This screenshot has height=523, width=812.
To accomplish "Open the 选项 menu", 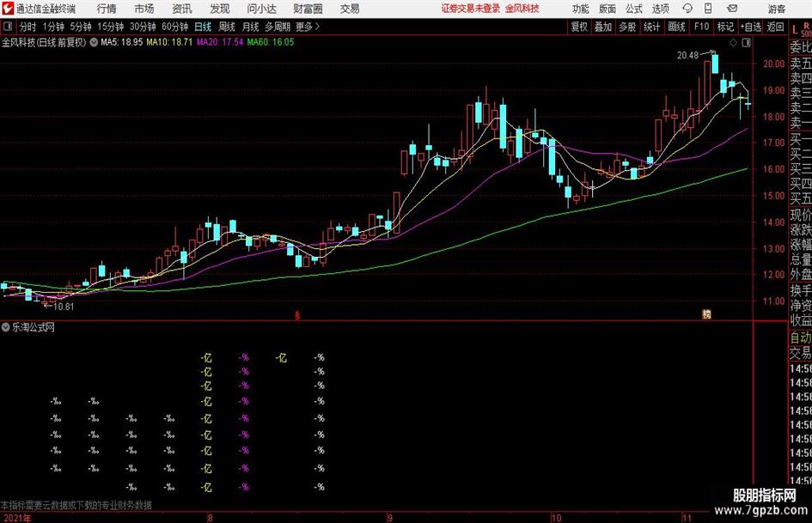I will pyautogui.click(x=660, y=9).
